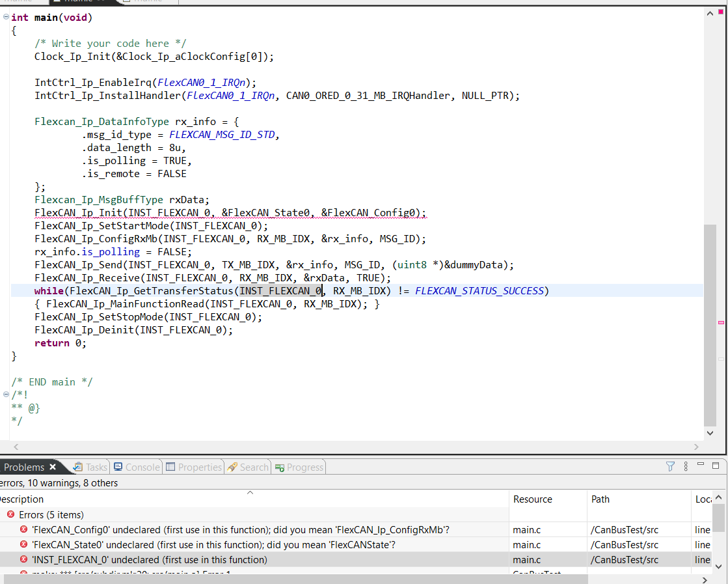Viewport: 728px width, 584px height.
Task: Click the pink error marker in the overview ruler
Action: (x=720, y=322)
